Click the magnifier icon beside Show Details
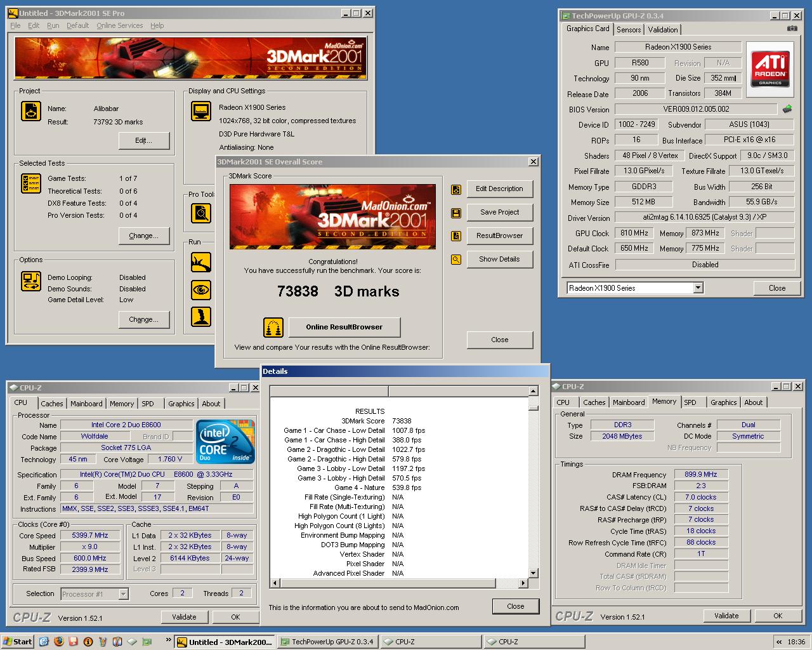This screenshot has width=812, height=650. pyautogui.click(x=456, y=260)
